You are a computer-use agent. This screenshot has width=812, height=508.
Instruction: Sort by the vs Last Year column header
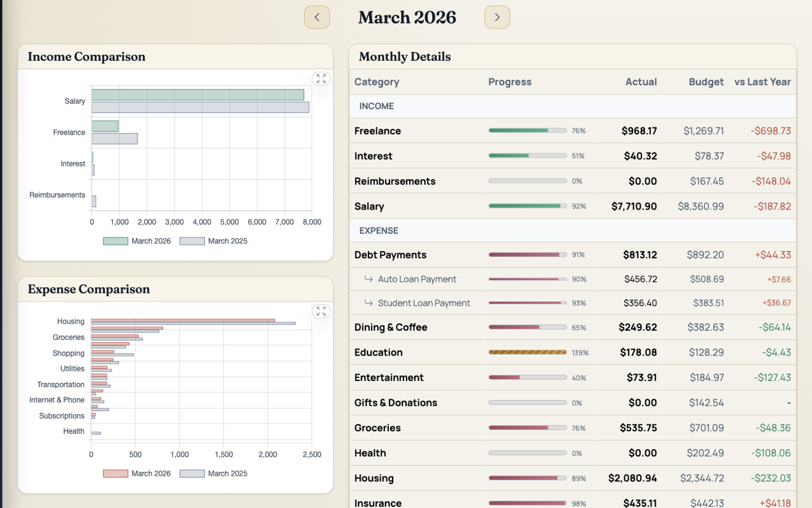click(762, 82)
